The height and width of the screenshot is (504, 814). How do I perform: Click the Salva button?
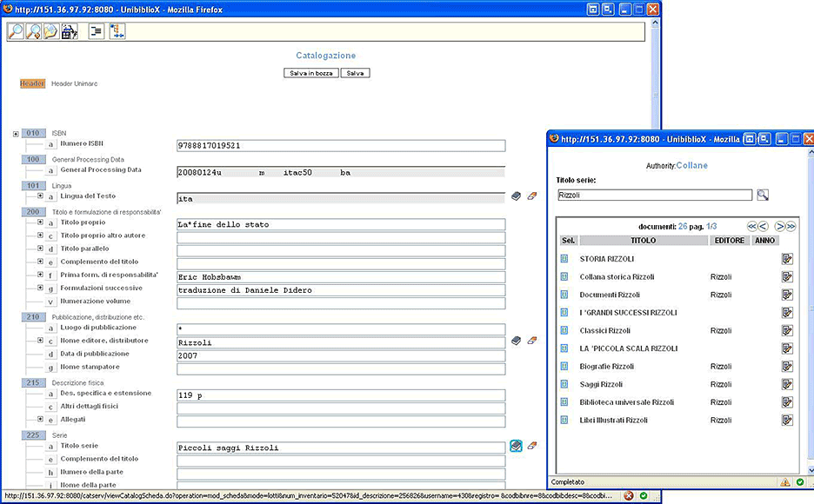click(x=355, y=73)
